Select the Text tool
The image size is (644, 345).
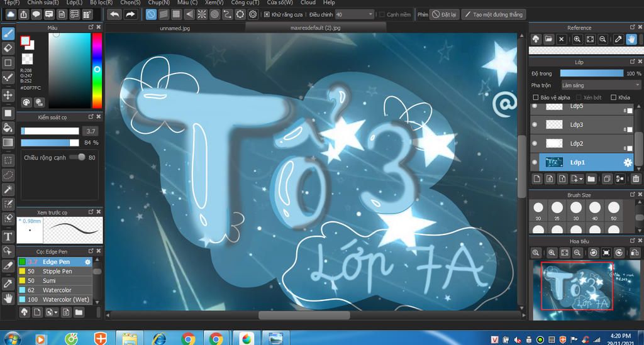click(x=8, y=236)
